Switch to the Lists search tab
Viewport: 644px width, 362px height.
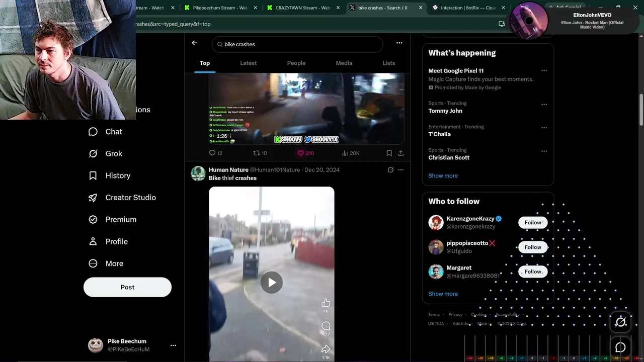tap(389, 63)
